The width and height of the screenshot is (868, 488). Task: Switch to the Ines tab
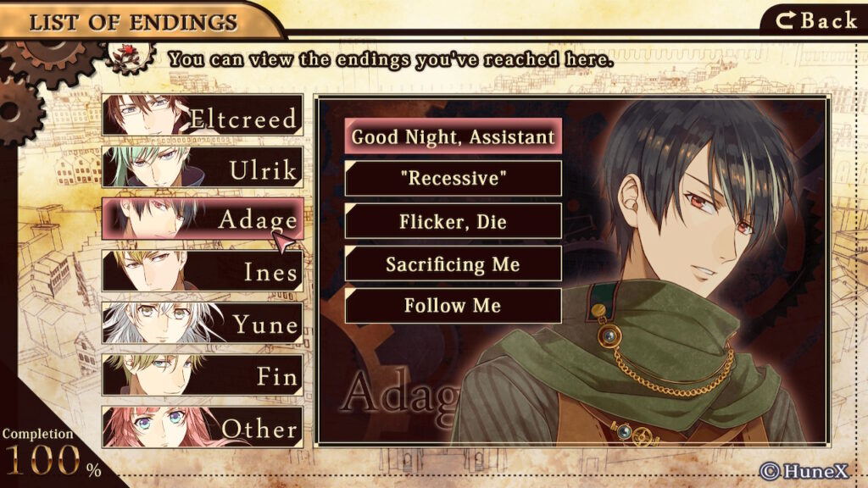203,270
